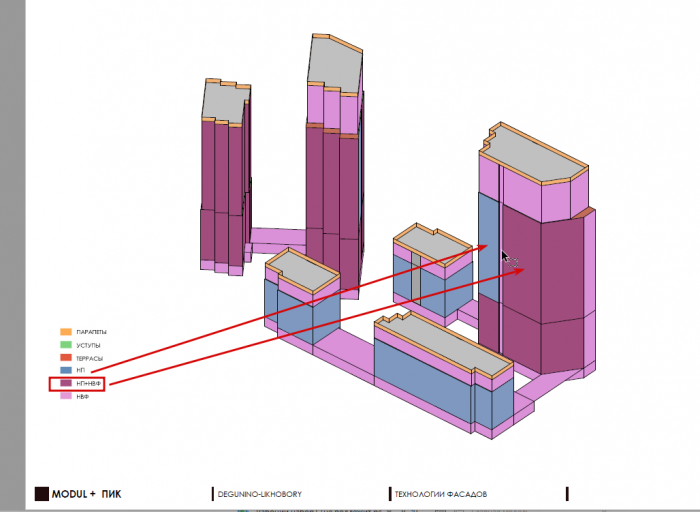The height and width of the screenshot is (512, 700).
Task: Click the ТЕХНОЛОГИИ ФАСАДОВ footer text
Action: tap(441, 494)
